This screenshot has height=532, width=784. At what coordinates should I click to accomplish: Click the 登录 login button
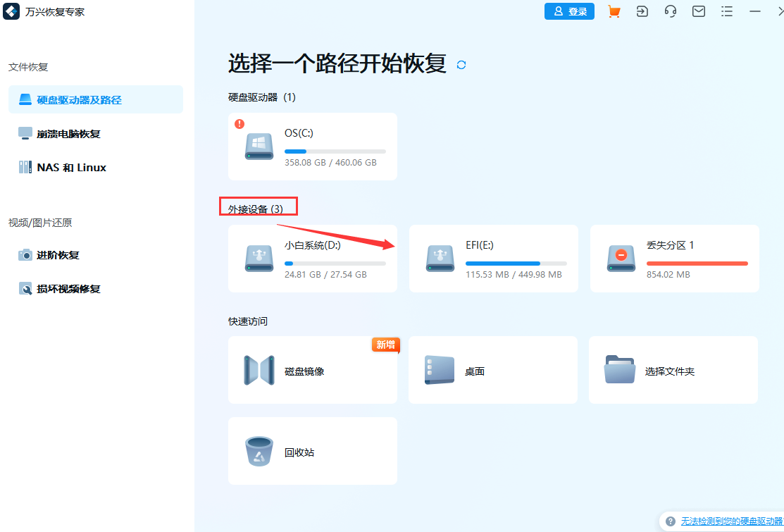click(x=569, y=11)
